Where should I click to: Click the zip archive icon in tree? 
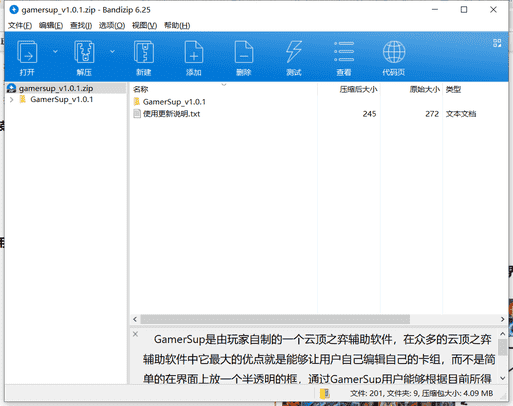coord(12,88)
